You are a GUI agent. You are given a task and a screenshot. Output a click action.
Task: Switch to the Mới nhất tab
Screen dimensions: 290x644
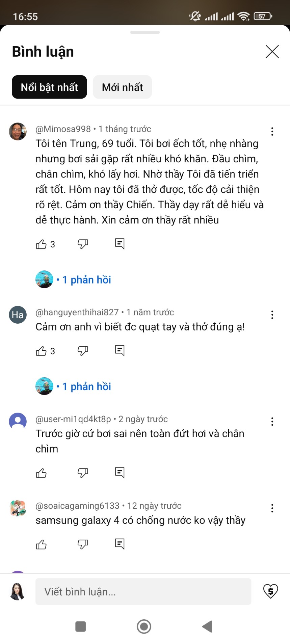click(x=122, y=87)
